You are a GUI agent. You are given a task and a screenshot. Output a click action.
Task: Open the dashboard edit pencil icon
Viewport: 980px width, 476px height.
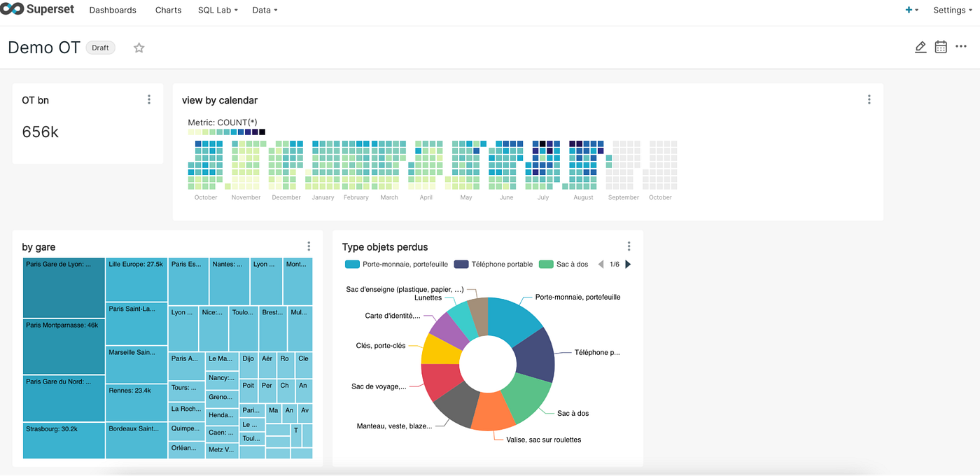[920, 46]
